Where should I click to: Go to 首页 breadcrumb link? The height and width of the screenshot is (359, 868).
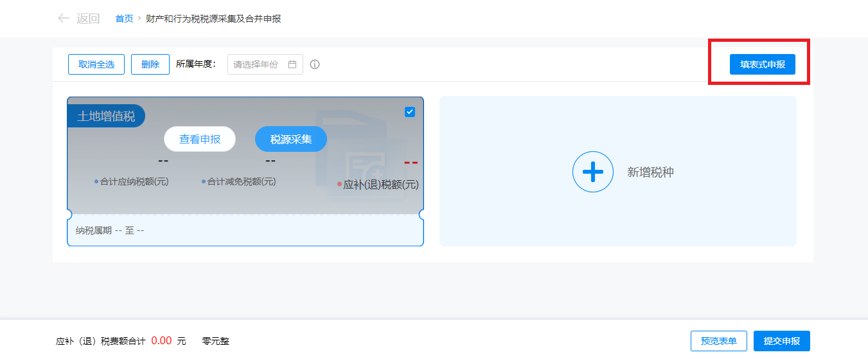coord(124,19)
